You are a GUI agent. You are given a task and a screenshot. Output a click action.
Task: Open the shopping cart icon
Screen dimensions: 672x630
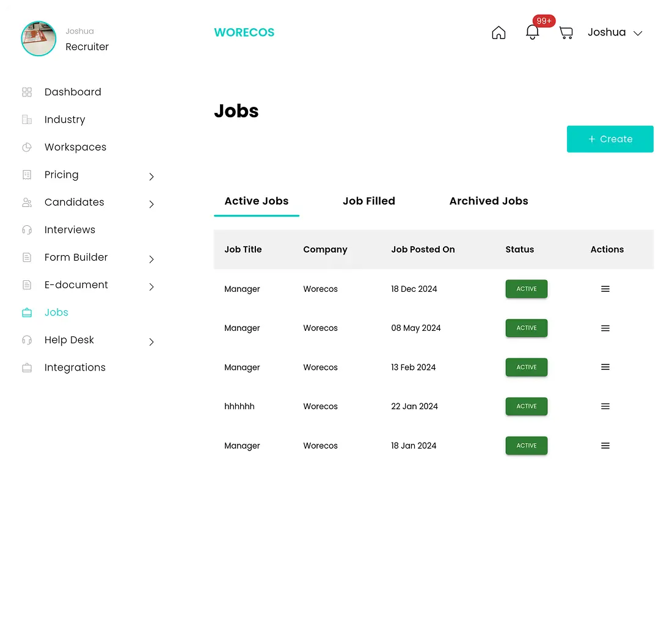566,33
